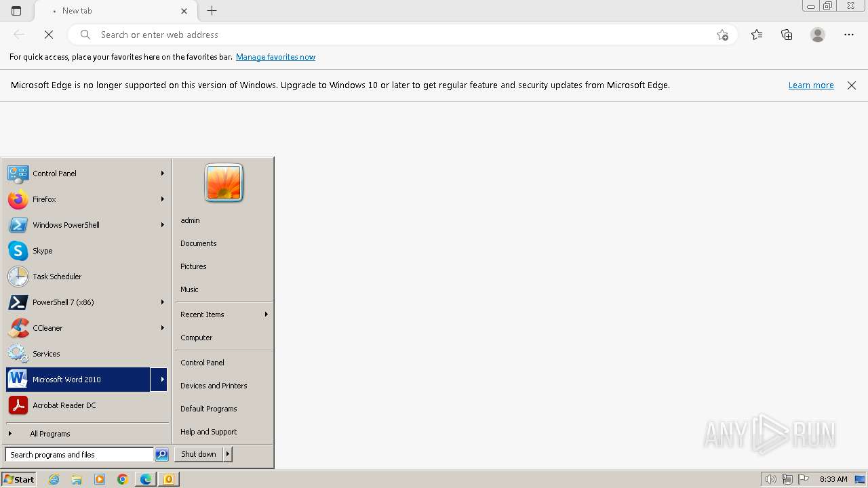Click the Start button
The width and height of the screenshot is (868, 488).
(x=19, y=479)
